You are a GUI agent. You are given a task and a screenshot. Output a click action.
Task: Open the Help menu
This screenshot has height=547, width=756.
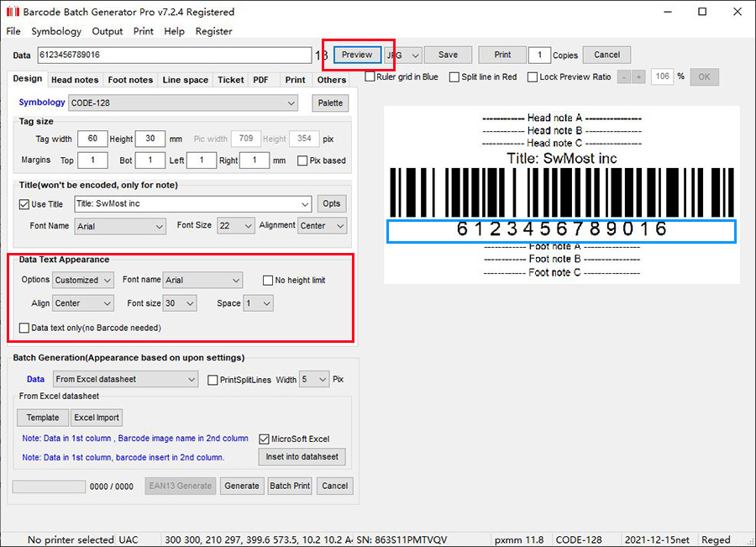coord(174,31)
